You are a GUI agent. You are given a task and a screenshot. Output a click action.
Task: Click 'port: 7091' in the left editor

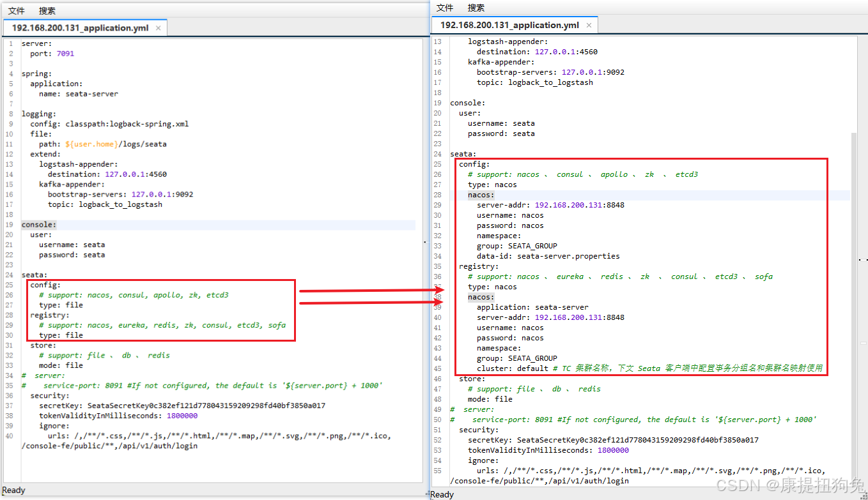[x=52, y=54]
